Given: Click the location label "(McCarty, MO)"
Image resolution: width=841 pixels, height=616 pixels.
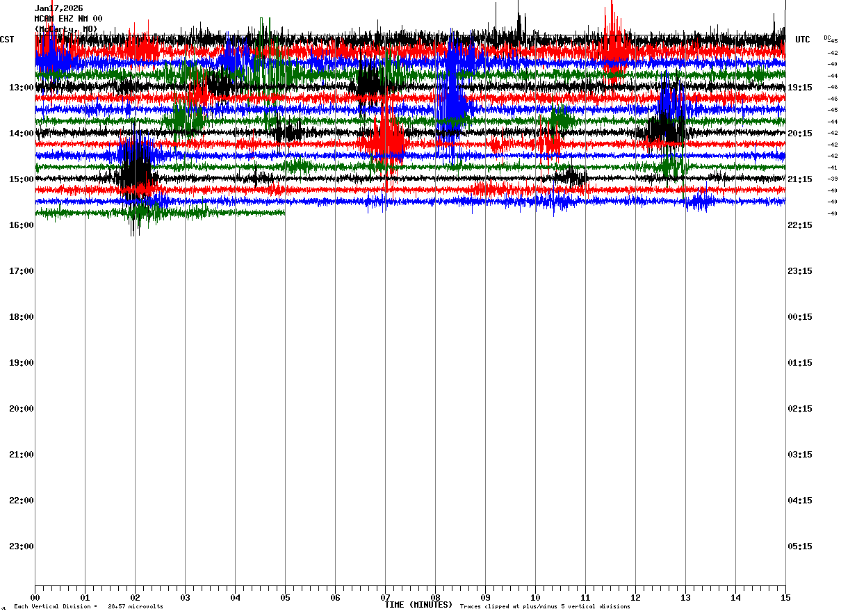Looking at the screenshot, I should (66, 29).
